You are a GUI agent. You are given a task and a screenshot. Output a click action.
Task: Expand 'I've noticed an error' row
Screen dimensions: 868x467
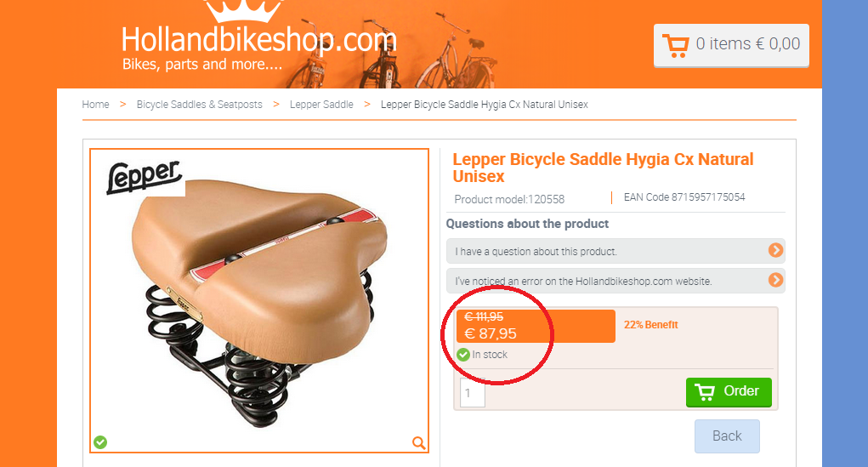(x=616, y=281)
